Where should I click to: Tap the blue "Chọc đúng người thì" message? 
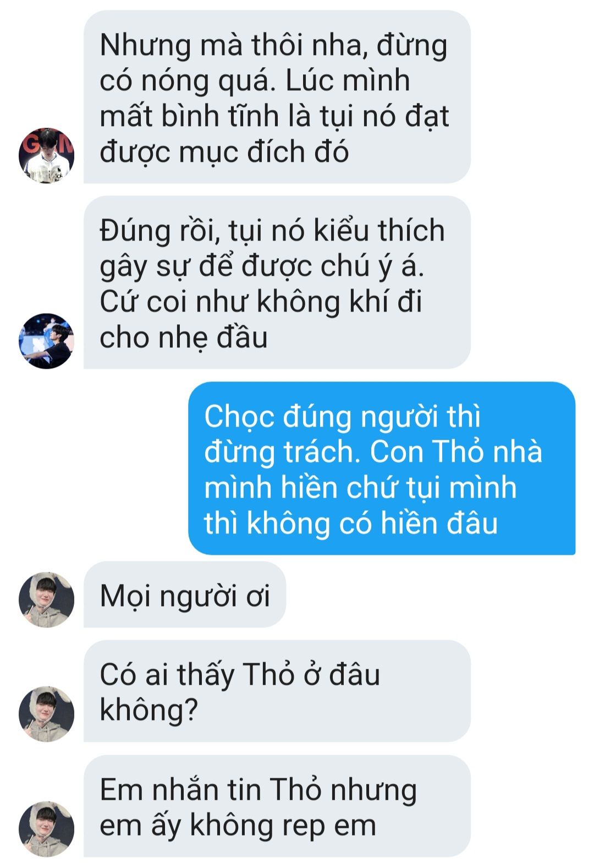(382, 468)
